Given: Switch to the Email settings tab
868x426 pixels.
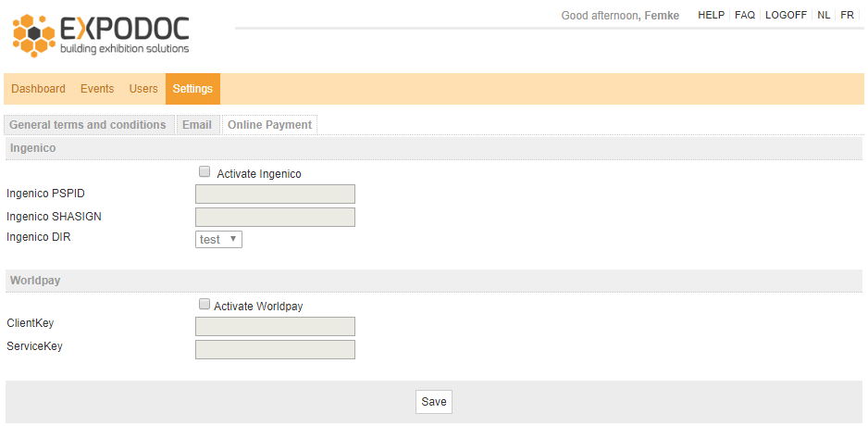Looking at the screenshot, I should point(197,125).
